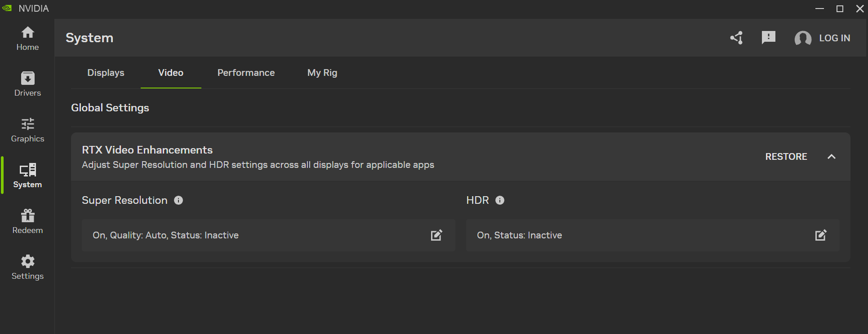Show Super Resolution info tooltip icon
Image resolution: width=868 pixels, height=334 pixels.
coord(178,200)
